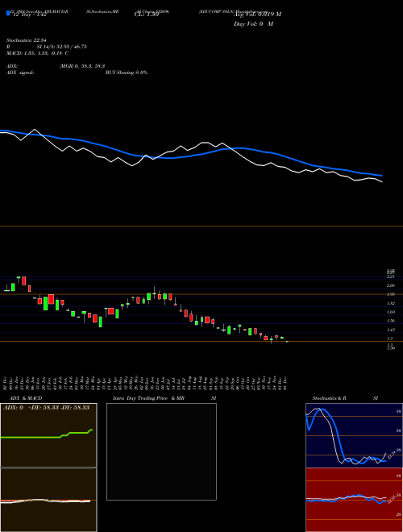Click the 1.43 price axis label
403x532 pixels.
[x=391, y=330]
